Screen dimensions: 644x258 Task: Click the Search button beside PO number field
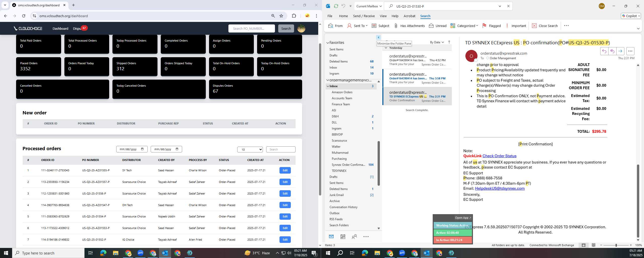(x=286, y=28)
